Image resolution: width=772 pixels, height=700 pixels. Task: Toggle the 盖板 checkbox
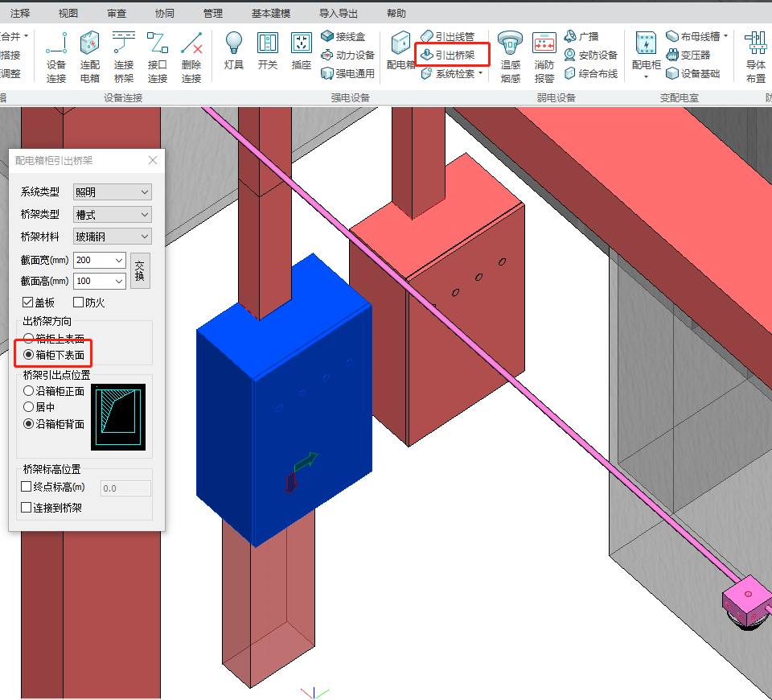click(28, 303)
